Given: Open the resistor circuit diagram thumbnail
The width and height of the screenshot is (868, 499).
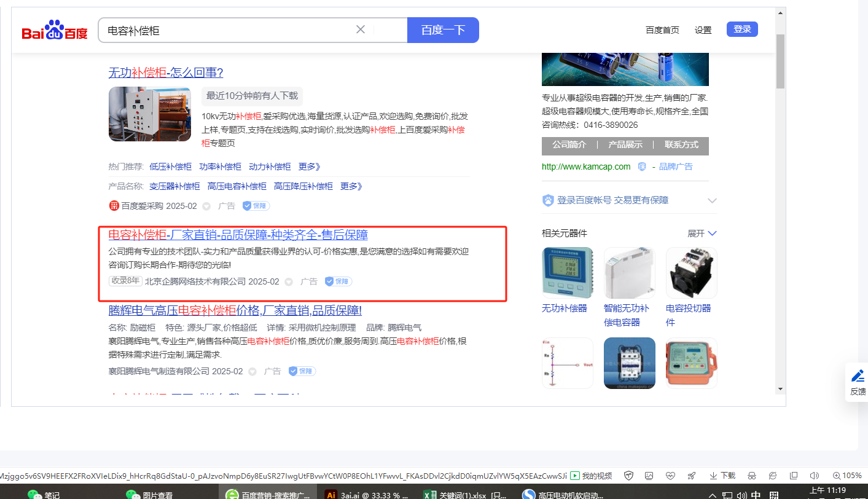Looking at the screenshot, I should (x=568, y=363).
